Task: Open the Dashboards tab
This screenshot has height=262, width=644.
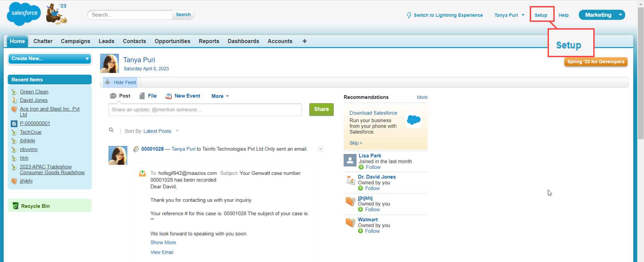Action: point(244,41)
